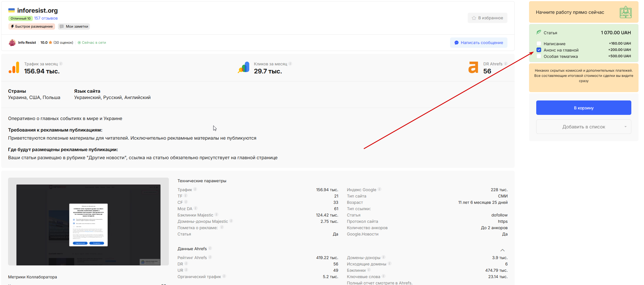Image resolution: width=644 pixels, height=285 pixels.
Task: Open the Добавить в список dropdown
Action: [x=583, y=127]
